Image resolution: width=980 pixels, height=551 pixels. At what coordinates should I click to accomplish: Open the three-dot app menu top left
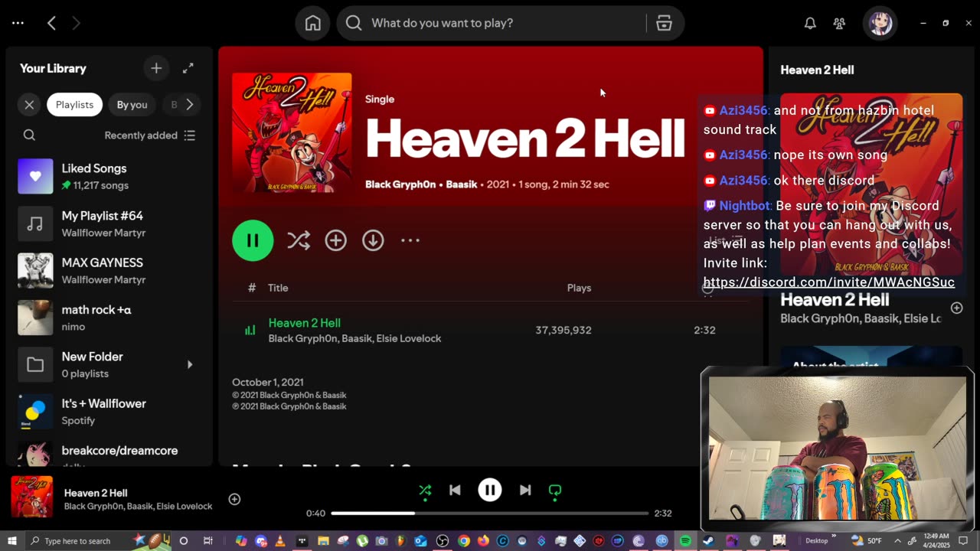18,23
